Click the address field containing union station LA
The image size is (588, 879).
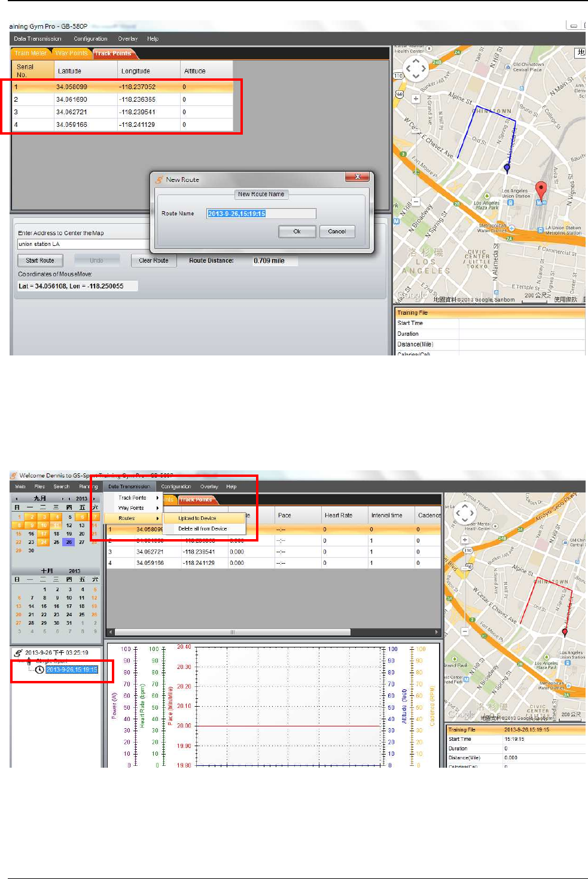coord(83,244)
